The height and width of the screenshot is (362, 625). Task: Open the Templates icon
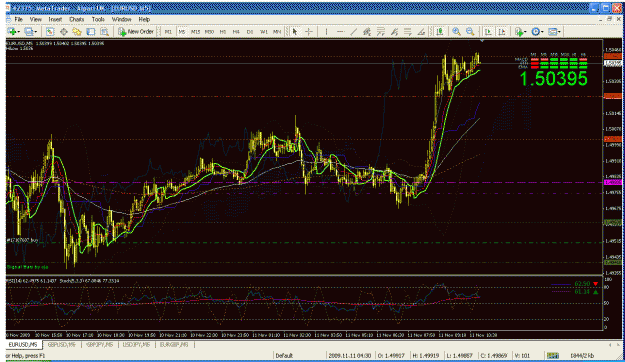(552, 31)
